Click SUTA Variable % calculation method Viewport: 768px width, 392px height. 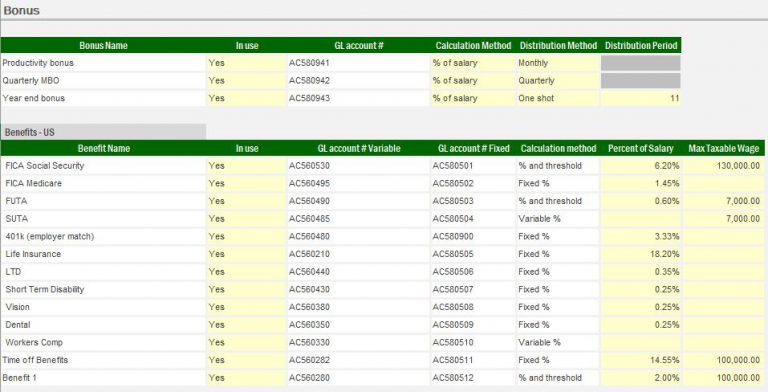[x=558, y=219]
